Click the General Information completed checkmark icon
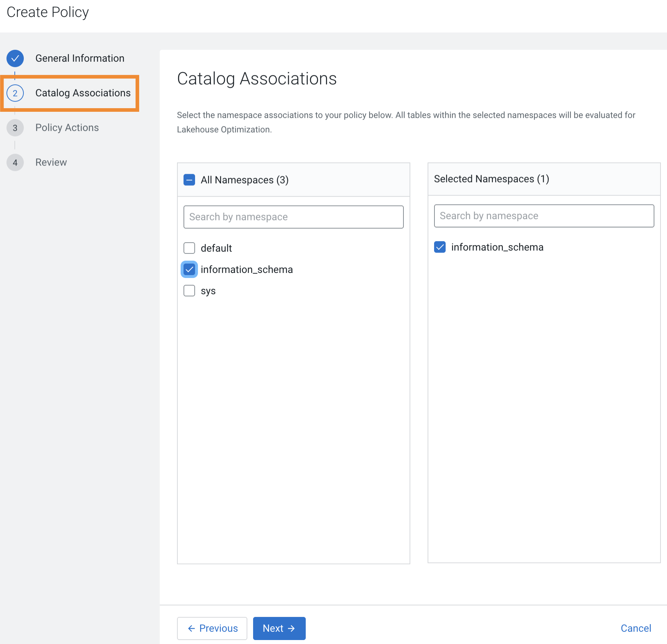Viewport: 667px width, 644px height. click(15, 58)
